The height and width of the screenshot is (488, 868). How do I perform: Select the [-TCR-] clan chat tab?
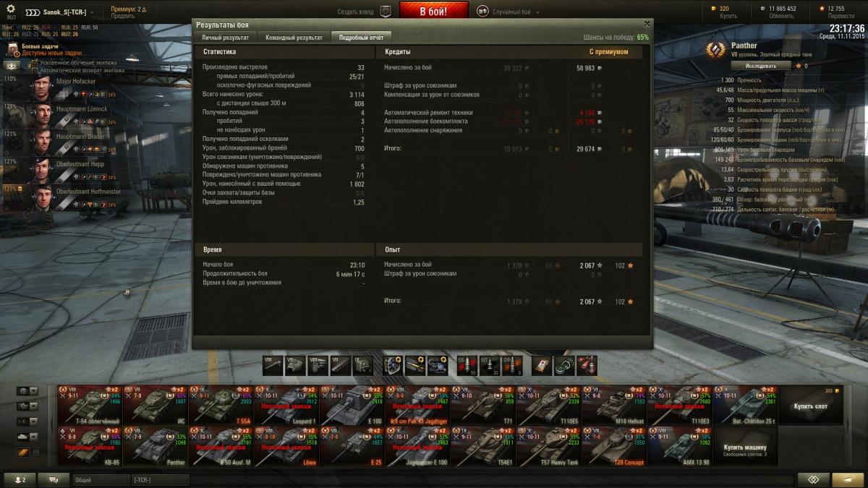click(x=161, y=479)
